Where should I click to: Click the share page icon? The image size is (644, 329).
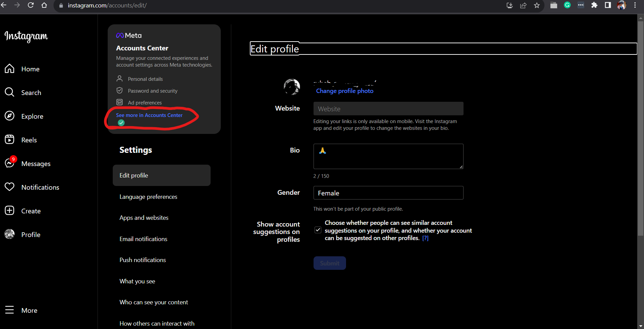coord(523,5)
